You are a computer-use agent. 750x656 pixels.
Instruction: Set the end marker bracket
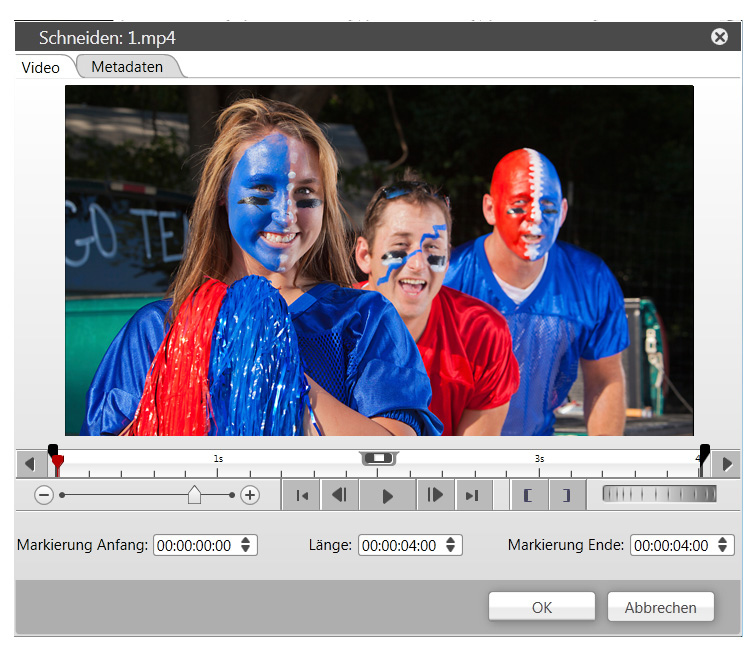[x=566, y=495]
